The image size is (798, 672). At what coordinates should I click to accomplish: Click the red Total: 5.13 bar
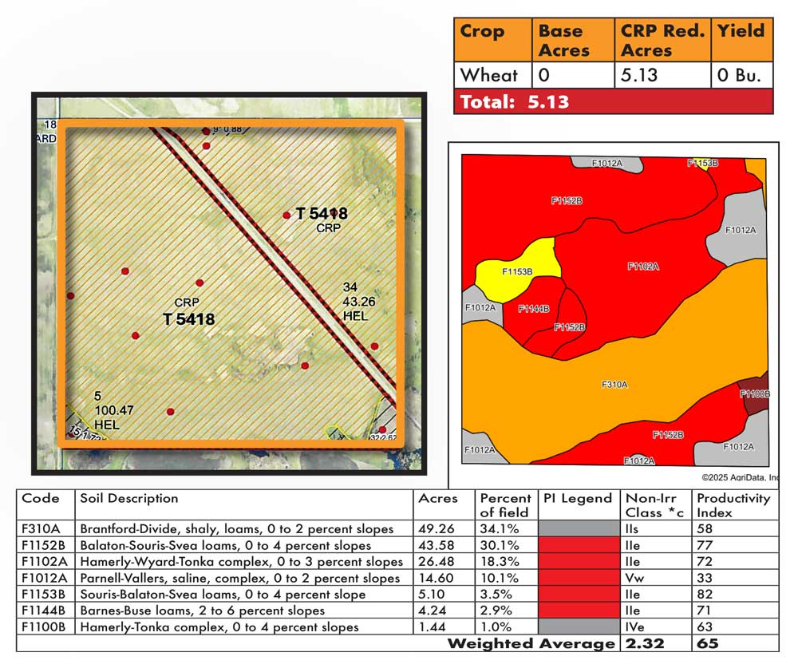click(613, 101)
